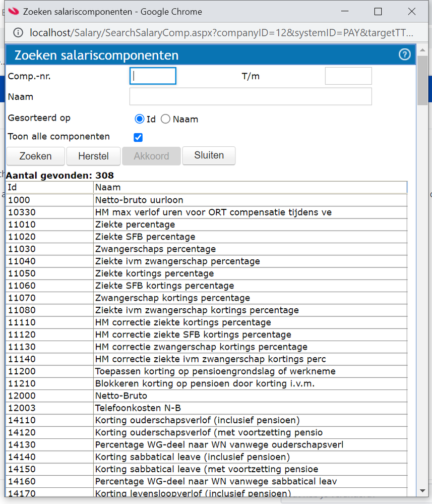Click the app logo in title bar
The height and width of the screenshot is (504, 432).
(14, 11)
